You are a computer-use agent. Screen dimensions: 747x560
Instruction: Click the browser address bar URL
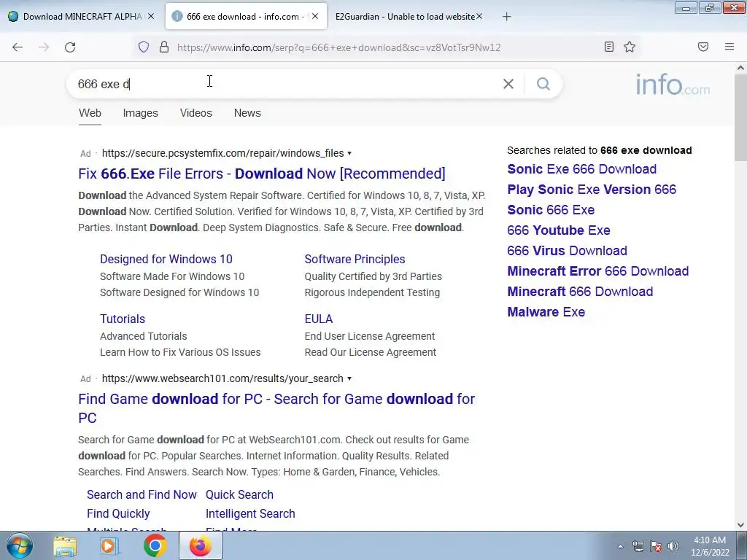point(338,47)
